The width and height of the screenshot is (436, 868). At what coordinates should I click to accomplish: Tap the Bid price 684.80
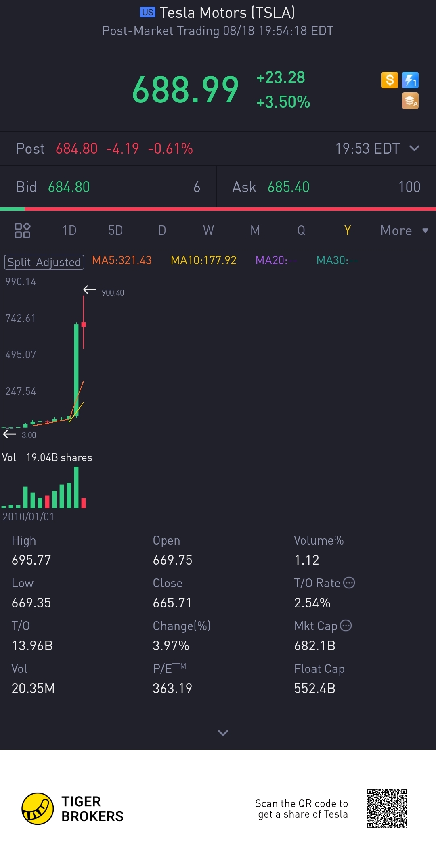(x=69, y=187)
